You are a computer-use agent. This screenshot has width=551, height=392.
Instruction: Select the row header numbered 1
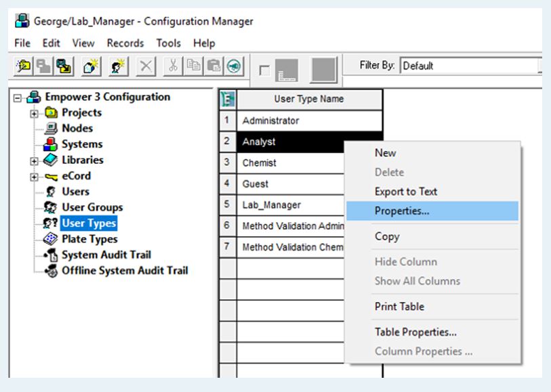click(227, 121)
